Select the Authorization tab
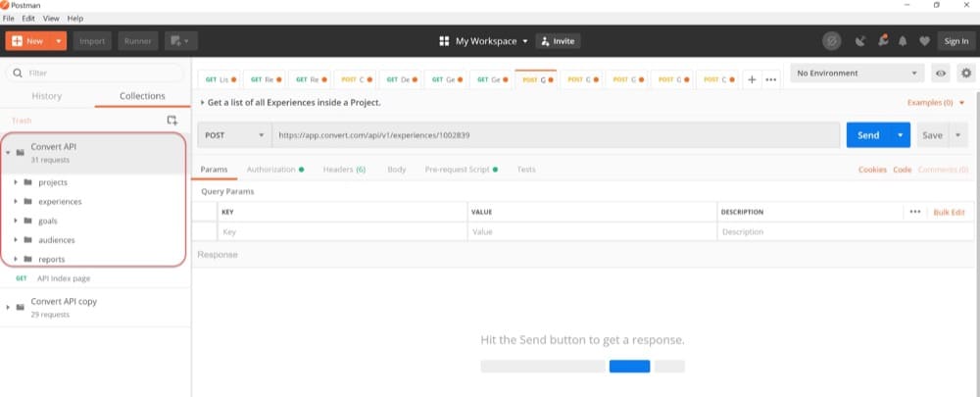The image size is (980, 397). (275, 170)
